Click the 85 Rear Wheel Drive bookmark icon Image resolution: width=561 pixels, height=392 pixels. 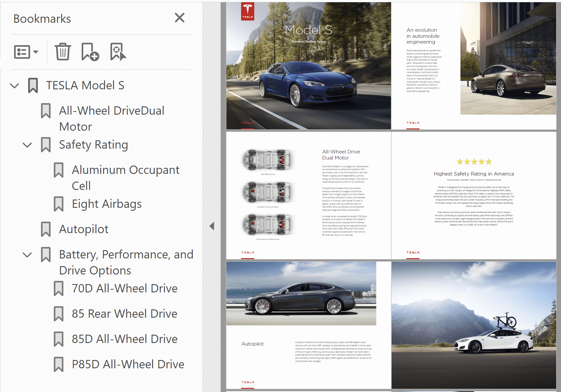(59, 314)
